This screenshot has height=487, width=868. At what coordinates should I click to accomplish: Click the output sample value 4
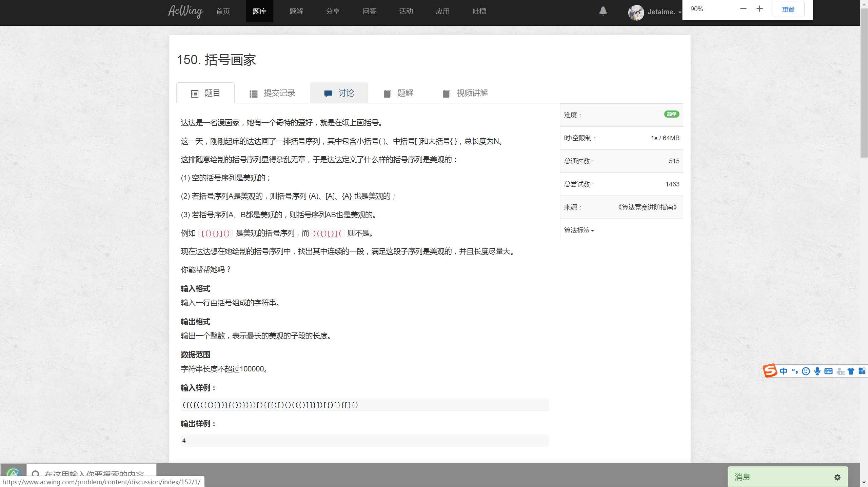point(184,441)
